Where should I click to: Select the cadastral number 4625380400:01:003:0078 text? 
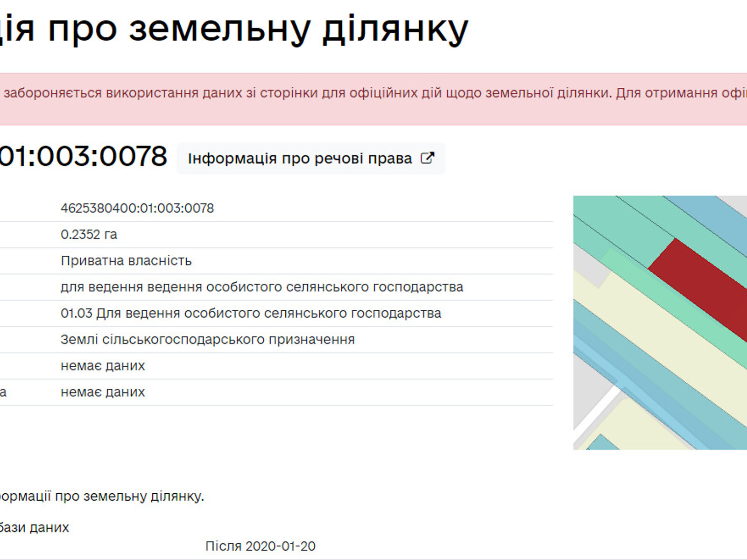pyautogui.click(x=137, y=208)
